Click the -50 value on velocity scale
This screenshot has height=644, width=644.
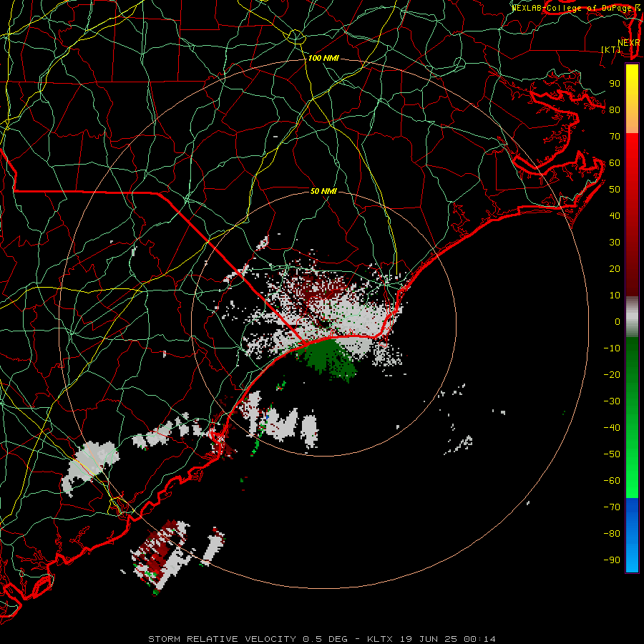point(612,454)
